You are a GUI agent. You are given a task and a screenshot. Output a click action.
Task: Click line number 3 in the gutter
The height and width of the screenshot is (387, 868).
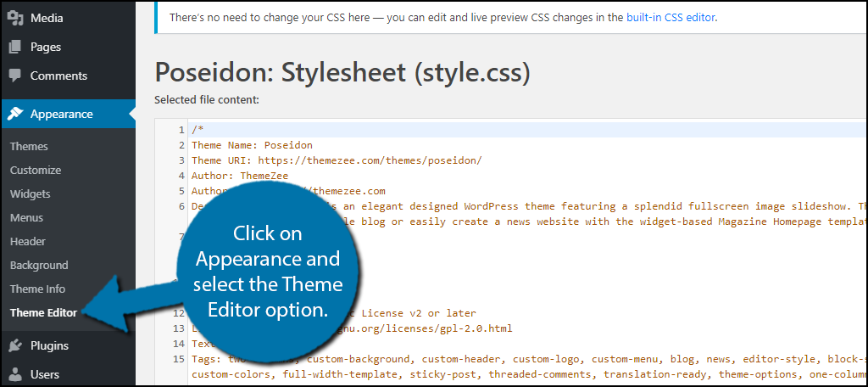(181, 160)
